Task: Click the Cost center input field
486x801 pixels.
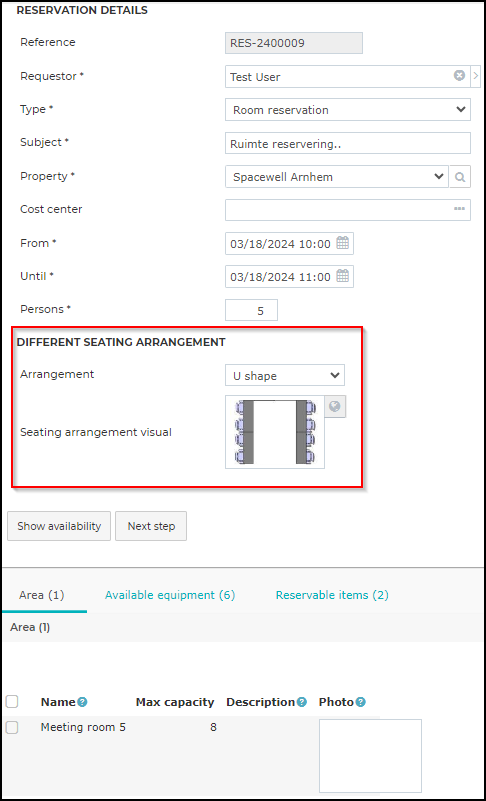Action: 348,210
